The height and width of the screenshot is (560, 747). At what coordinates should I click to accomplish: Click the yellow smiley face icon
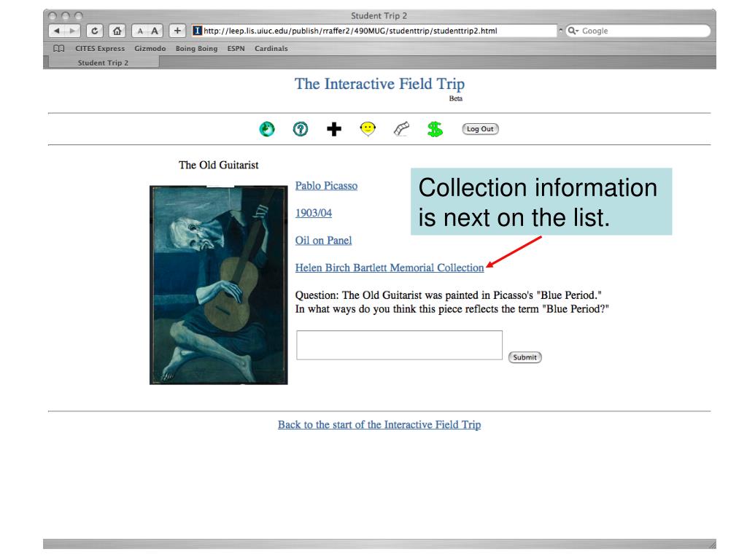click(368, 128)
